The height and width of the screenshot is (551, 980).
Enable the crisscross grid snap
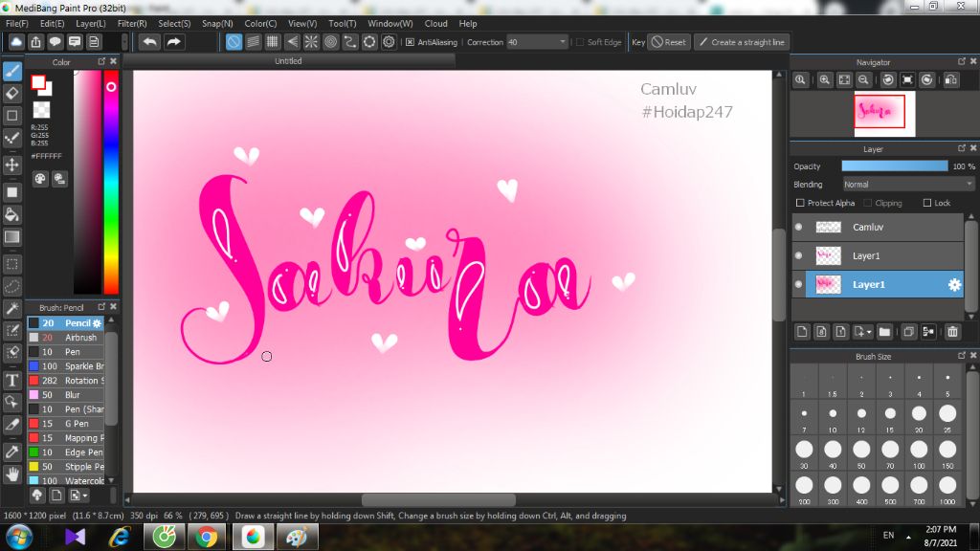[273, 42]
